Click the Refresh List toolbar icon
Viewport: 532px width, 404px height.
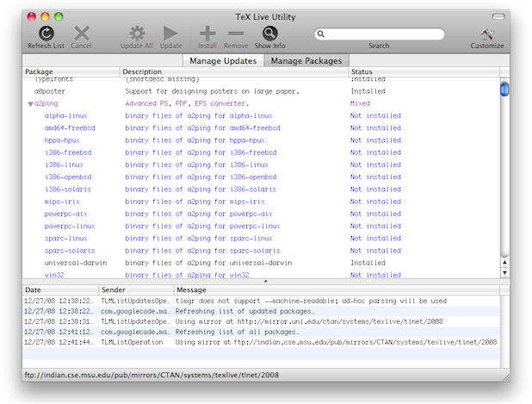tap(46, 34)
